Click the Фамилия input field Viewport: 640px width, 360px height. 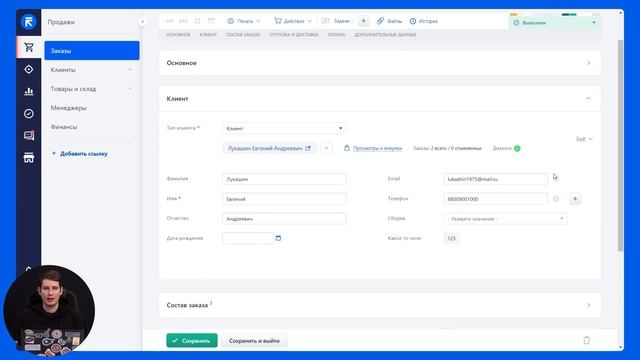284,179
